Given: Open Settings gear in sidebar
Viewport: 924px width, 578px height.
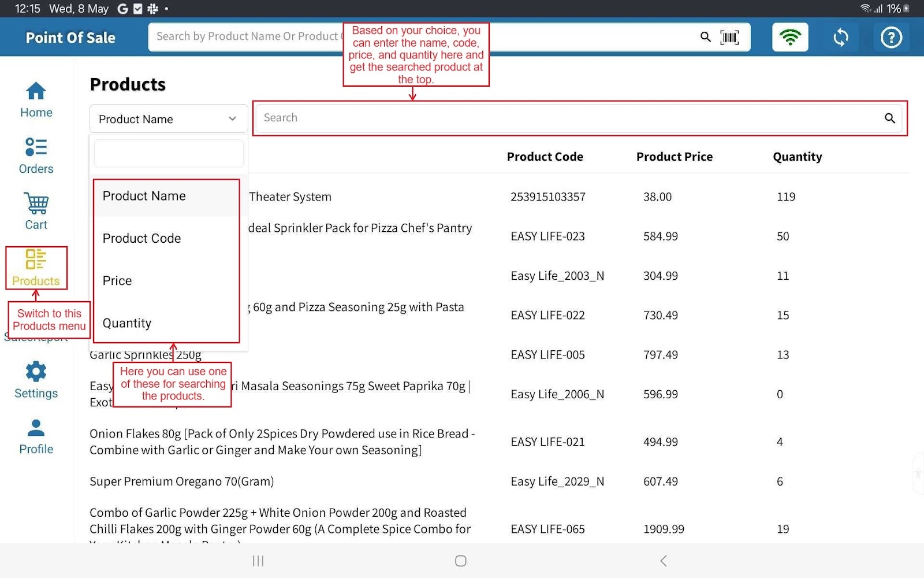Looking at the screenshot, I should (36, 380).
